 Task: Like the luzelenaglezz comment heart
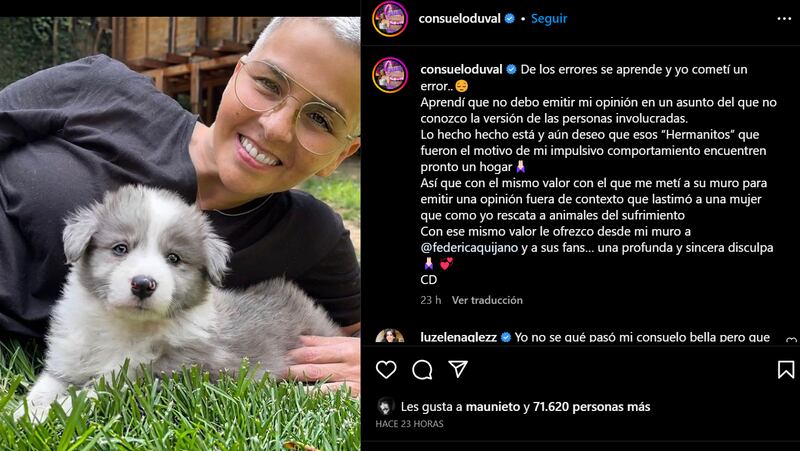click(791, 339)
